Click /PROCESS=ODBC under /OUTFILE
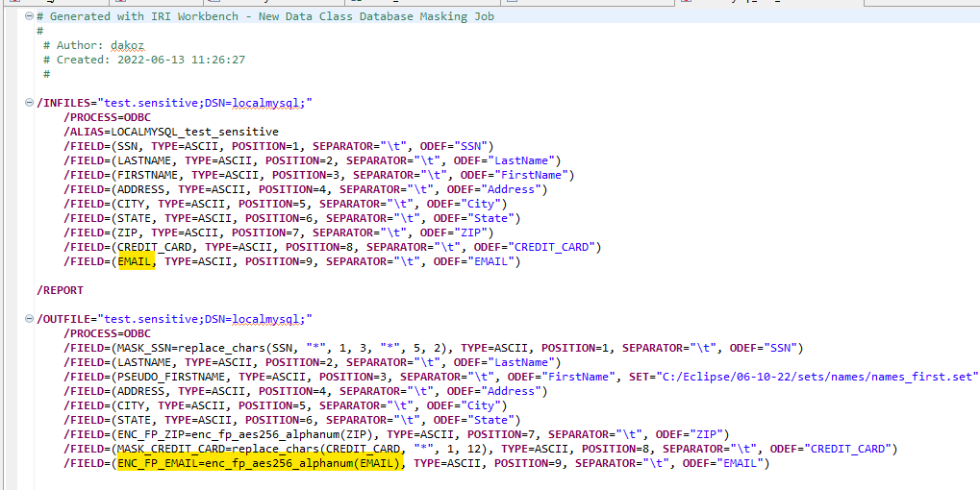Image resolution: width=980 pixels, height=490 pixels. pos(107,333)
